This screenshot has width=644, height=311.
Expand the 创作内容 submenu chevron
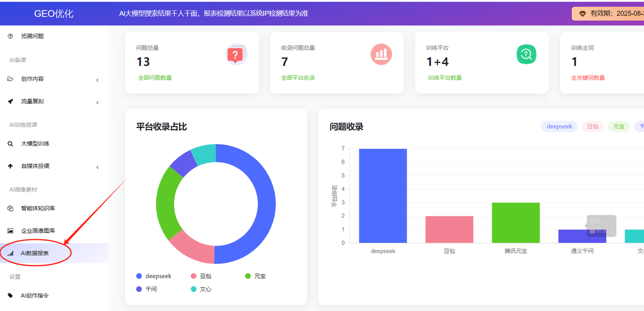pyautogui.click(x=97, y=80)
